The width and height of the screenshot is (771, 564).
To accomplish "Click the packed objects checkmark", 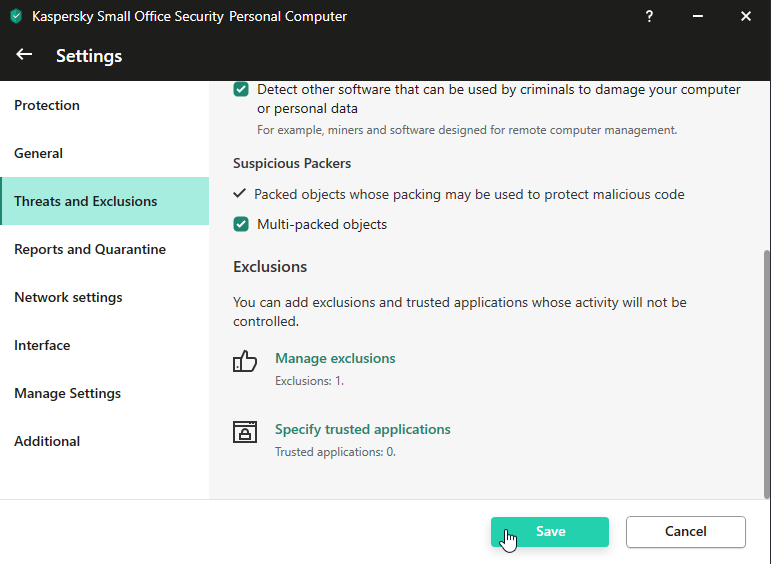I will pos(239,193).
